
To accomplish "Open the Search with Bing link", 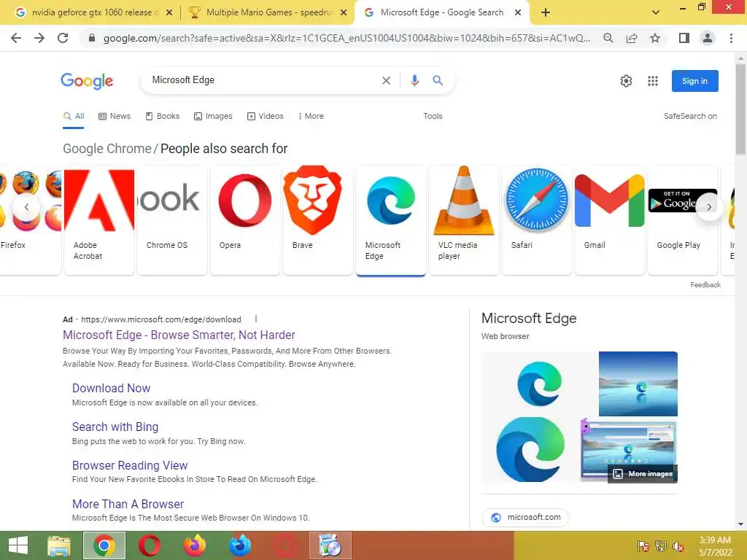I will pos(115,427).
